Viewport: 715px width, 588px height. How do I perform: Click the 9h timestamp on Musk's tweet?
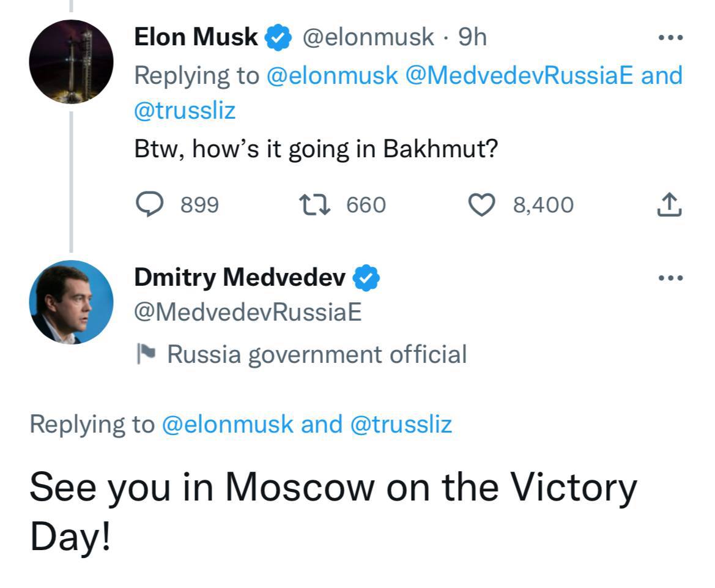[472, 37]
